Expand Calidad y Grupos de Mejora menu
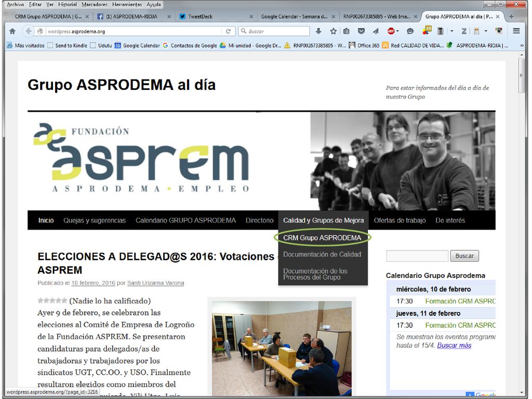Image resolution: width=532 pixels, height=399 pixels. [323, 220]
